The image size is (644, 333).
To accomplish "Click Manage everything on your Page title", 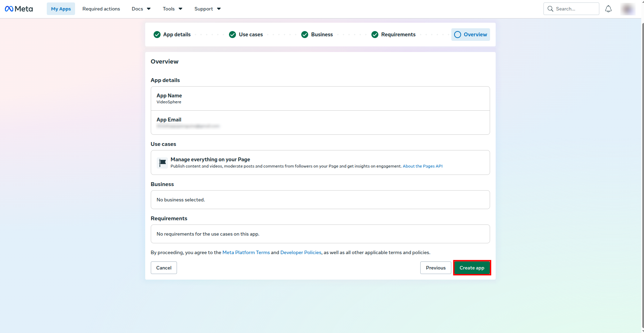I will pos(210,160).
